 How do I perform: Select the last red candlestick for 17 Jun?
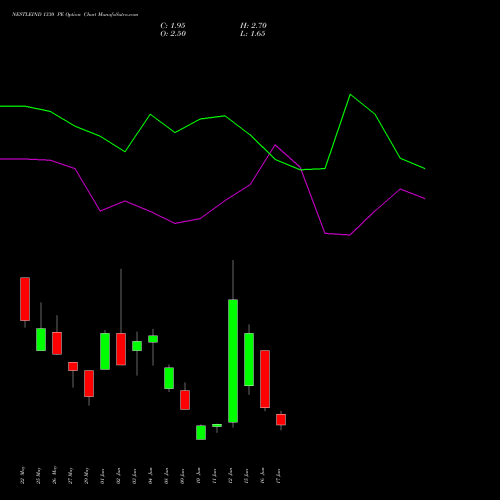[x=281, y=419]
